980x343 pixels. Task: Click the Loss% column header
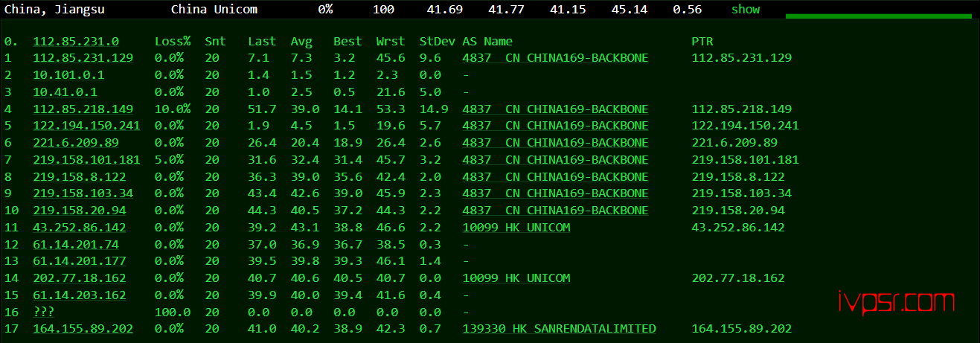tap(173, 42)
